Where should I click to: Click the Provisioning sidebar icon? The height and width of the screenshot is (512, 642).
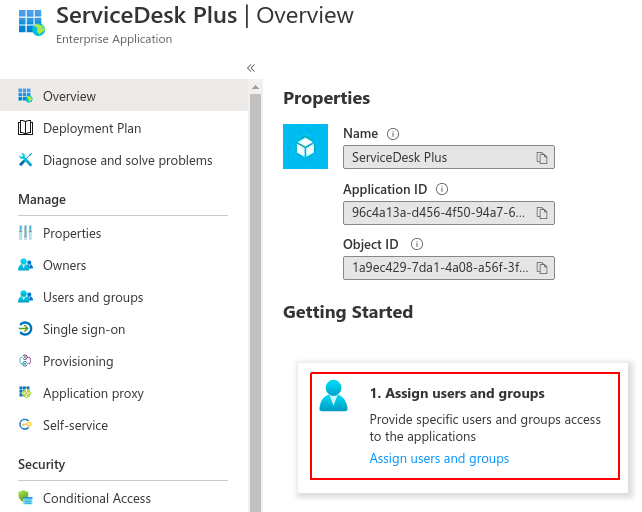coord(26,361)
